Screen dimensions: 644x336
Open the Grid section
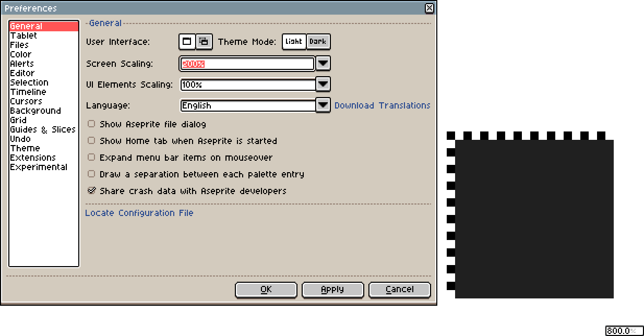[44, 120]
